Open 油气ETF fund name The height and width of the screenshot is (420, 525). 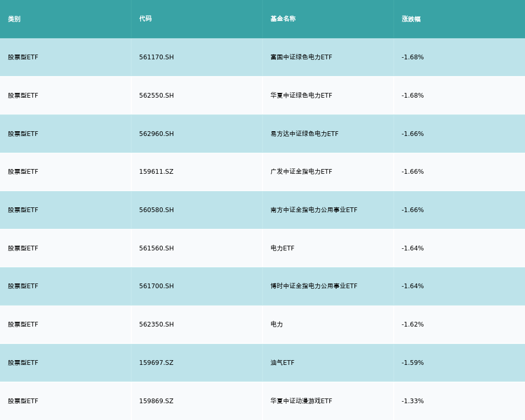point(282,363)
